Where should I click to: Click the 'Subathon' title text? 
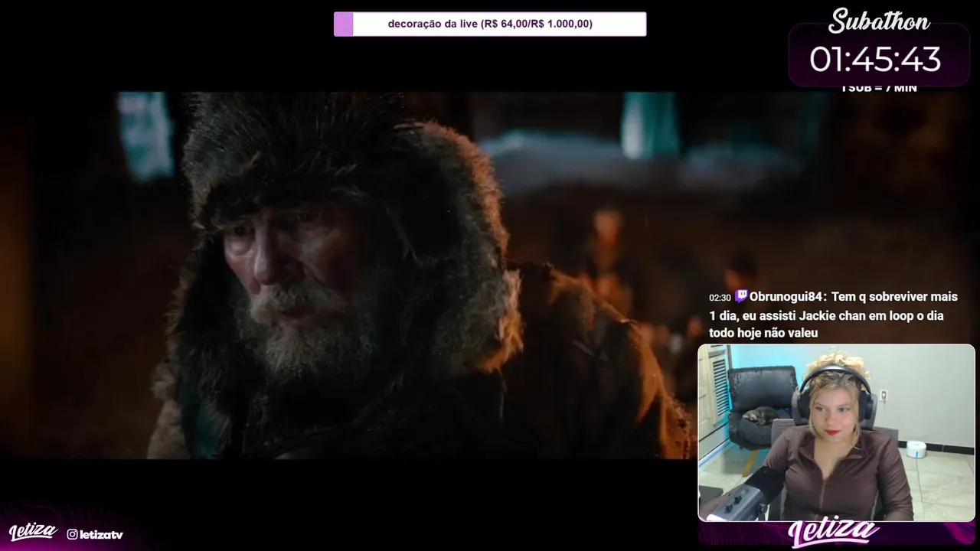tap(879, 21)
